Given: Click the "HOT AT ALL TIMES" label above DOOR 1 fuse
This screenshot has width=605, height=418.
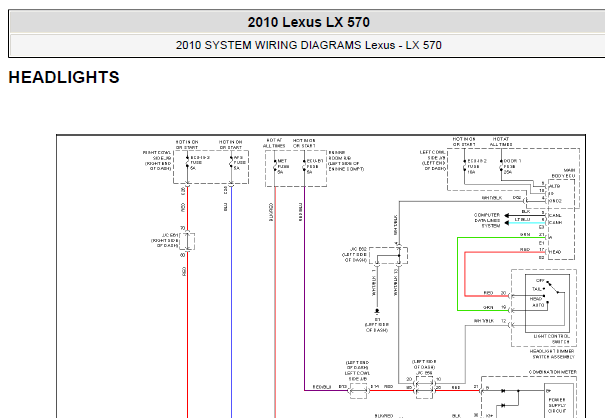Looking at the screenshot, I should [x=501, y=142].
